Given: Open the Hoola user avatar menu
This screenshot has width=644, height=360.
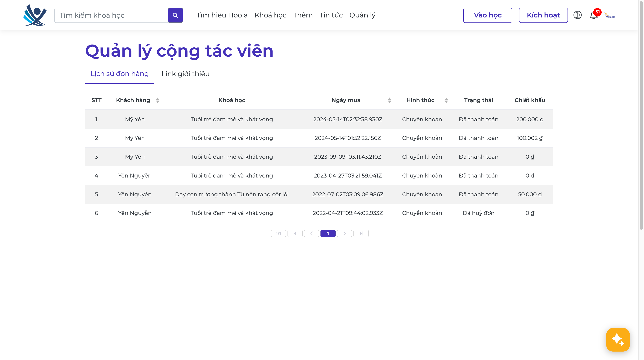Looking at the screenshot, I should (x=610, y=15).
